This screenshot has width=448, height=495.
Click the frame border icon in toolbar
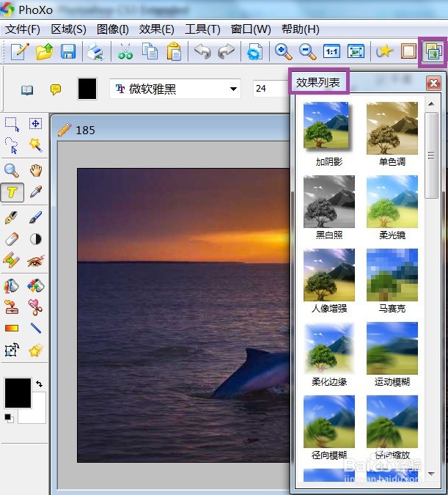coord(408,51)
